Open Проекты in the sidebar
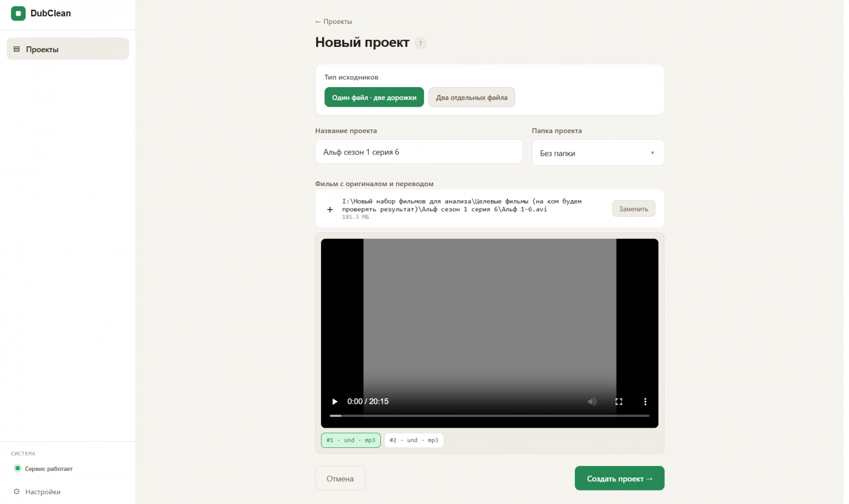This screenshot has height=504, width=849. click(67, 49)
